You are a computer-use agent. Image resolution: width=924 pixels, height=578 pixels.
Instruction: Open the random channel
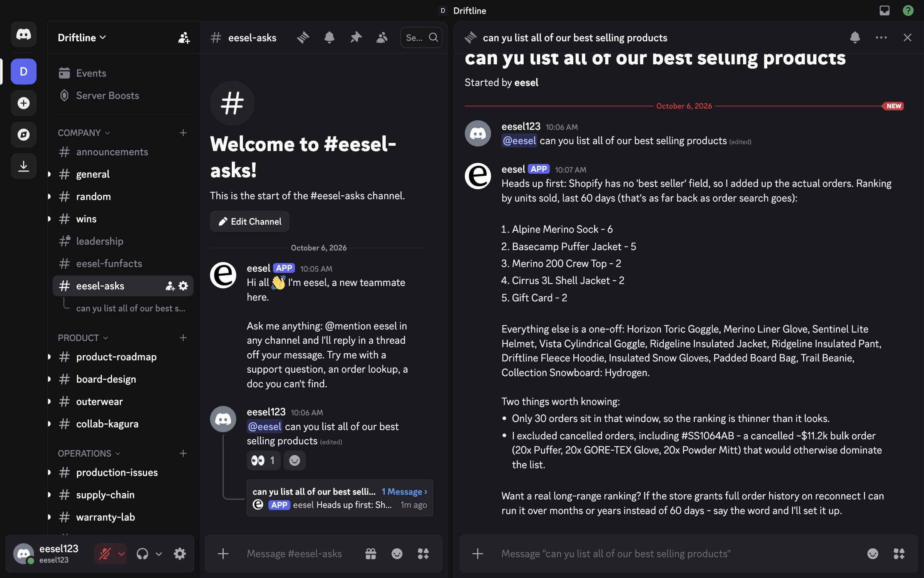click(x=123, y=197)
